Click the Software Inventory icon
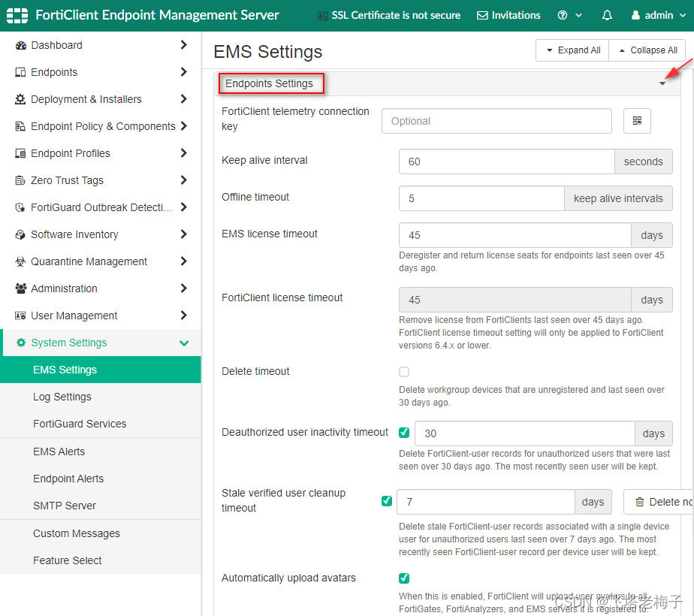The width and height of the screenshot is (694, 616). [x=20, y=234]
